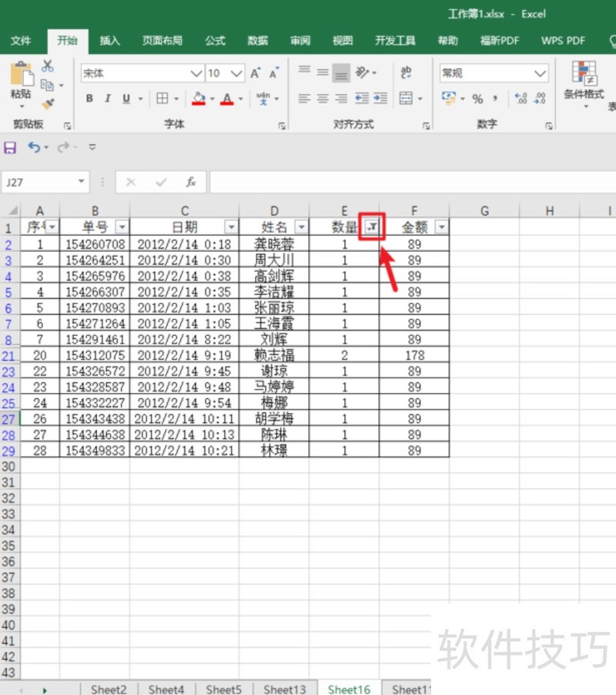Apply the fill color bucket
This screenshot has width=616, height=695.
(x=199, y=99)
